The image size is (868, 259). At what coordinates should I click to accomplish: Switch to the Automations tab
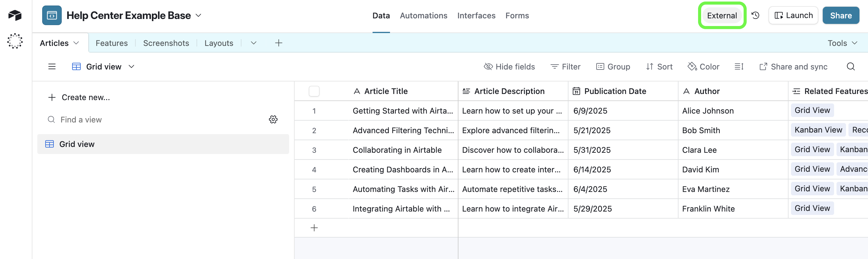point(424,16)
